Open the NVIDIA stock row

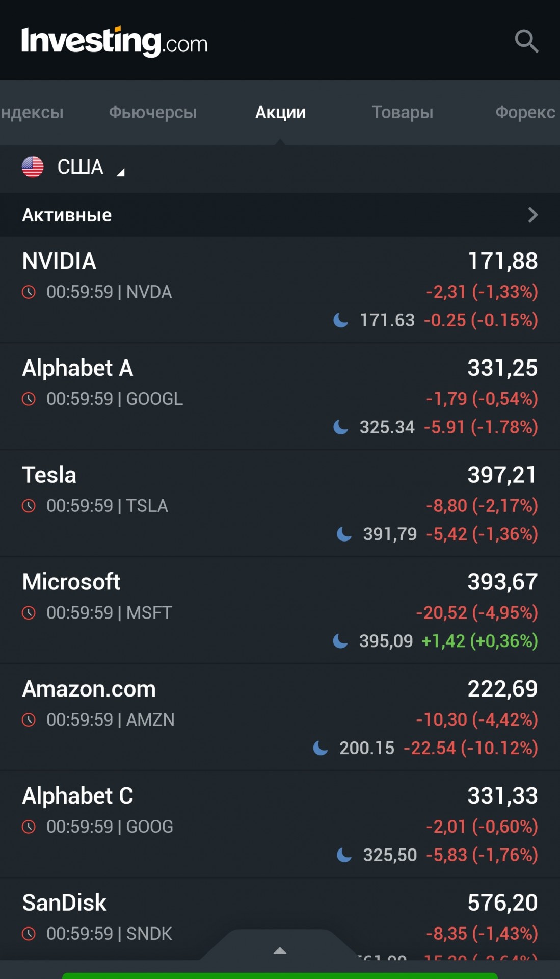pos(280,290)
